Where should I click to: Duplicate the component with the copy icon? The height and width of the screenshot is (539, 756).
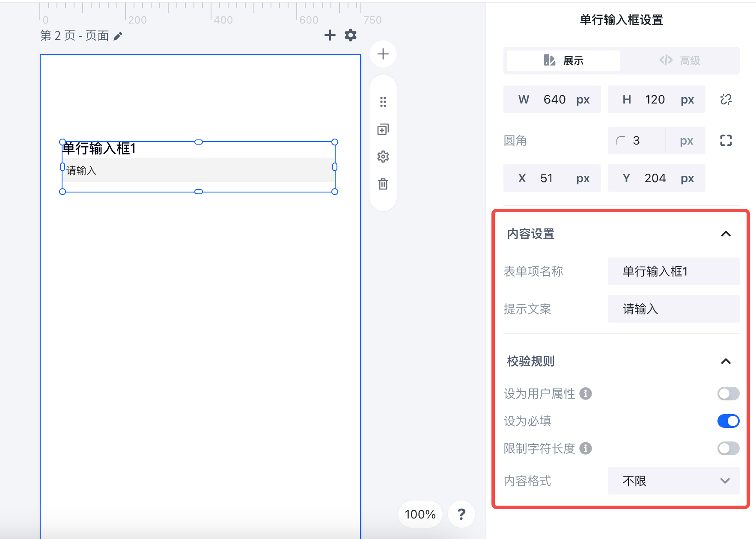pos(383,129)
